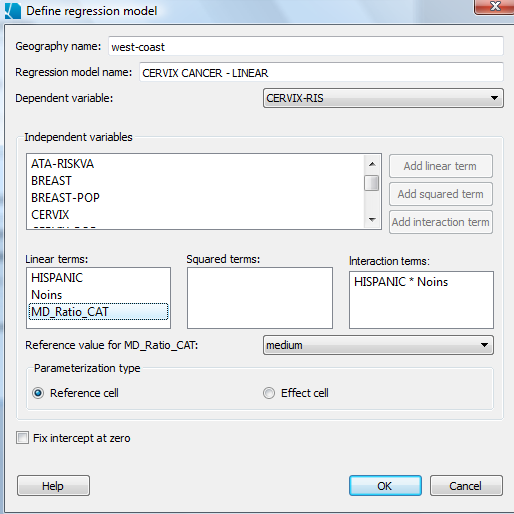
Task: Open Help for regression model
Action: [53, 486]
